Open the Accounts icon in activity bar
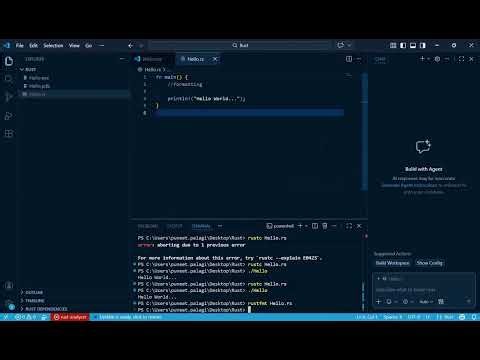Image resolution: width=480 pixels, height=360 pixels. [9, 285]
